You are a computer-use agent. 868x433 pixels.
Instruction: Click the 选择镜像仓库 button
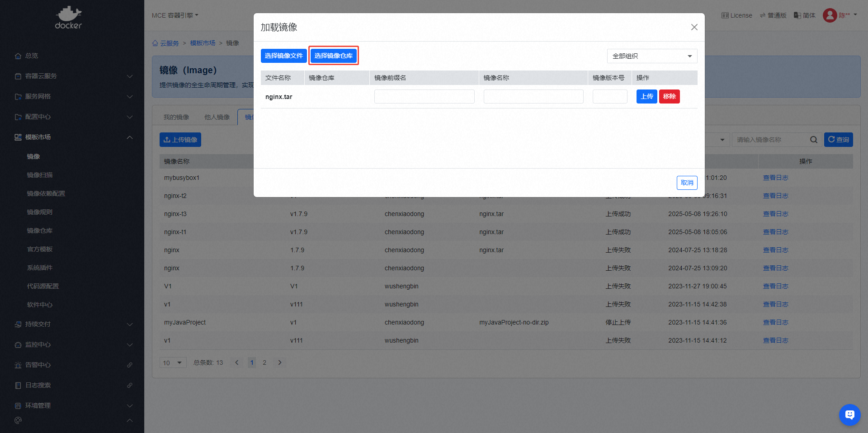pos(333,56)
